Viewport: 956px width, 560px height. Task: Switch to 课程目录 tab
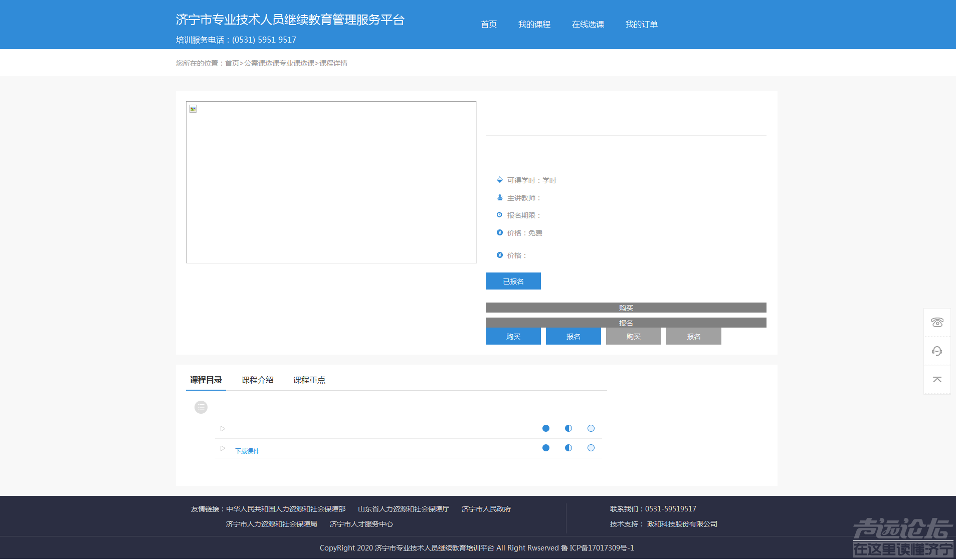point(206,380)
